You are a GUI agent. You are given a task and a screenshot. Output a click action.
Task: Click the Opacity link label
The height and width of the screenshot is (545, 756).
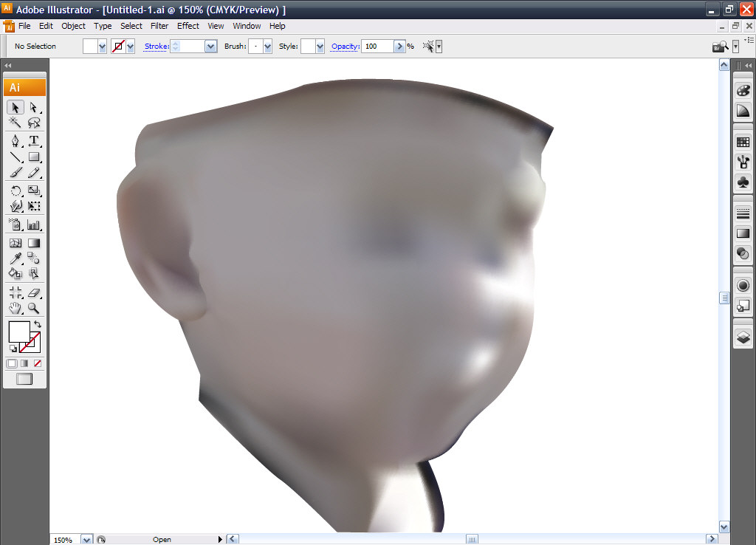[x=345, y=47]
